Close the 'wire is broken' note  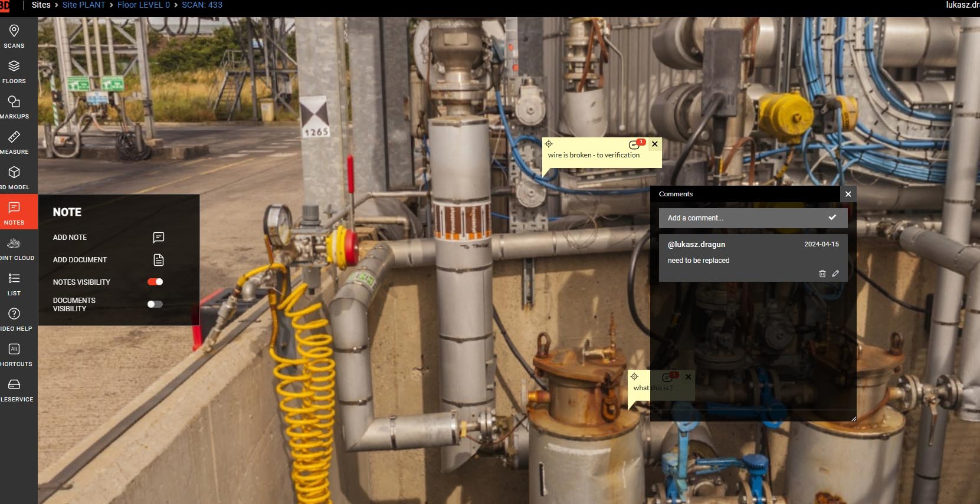point(654,144)
